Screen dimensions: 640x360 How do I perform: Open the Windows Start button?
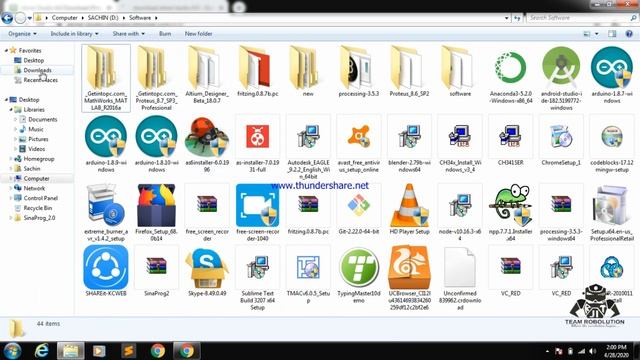coord(12,351)
